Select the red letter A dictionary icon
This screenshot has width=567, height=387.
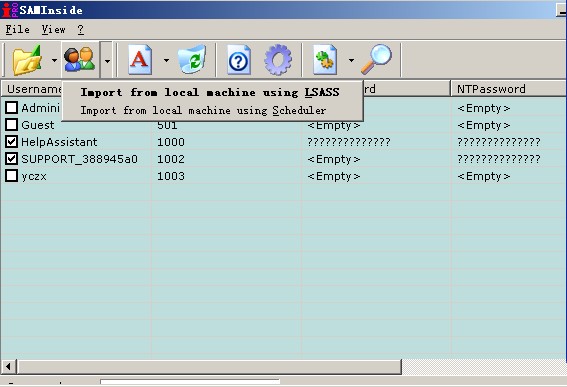tap(140, 60)
